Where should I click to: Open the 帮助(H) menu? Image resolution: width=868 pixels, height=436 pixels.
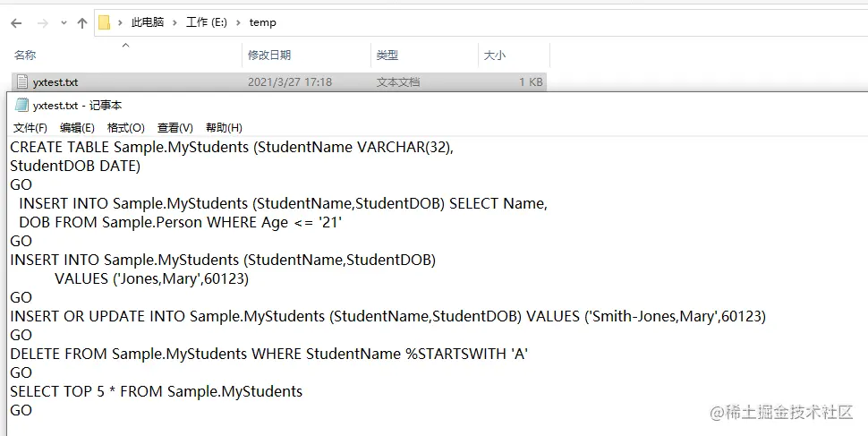click(x=224, y=128)
